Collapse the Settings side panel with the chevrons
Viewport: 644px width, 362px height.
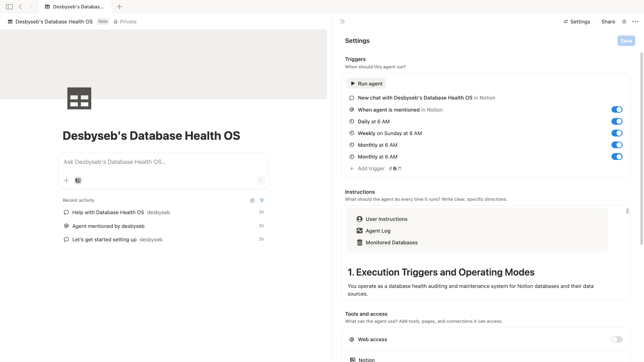click(342, 21)
